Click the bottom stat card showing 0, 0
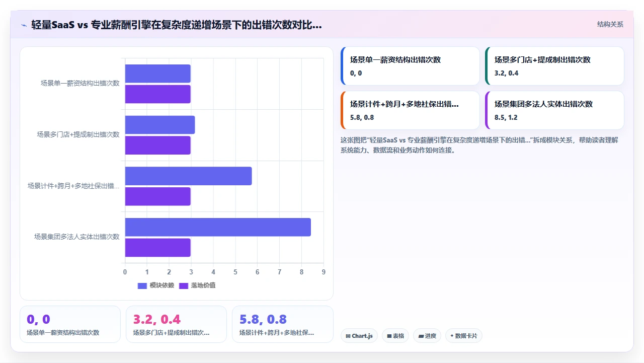The image size is (644, 363). click(70, 324)
